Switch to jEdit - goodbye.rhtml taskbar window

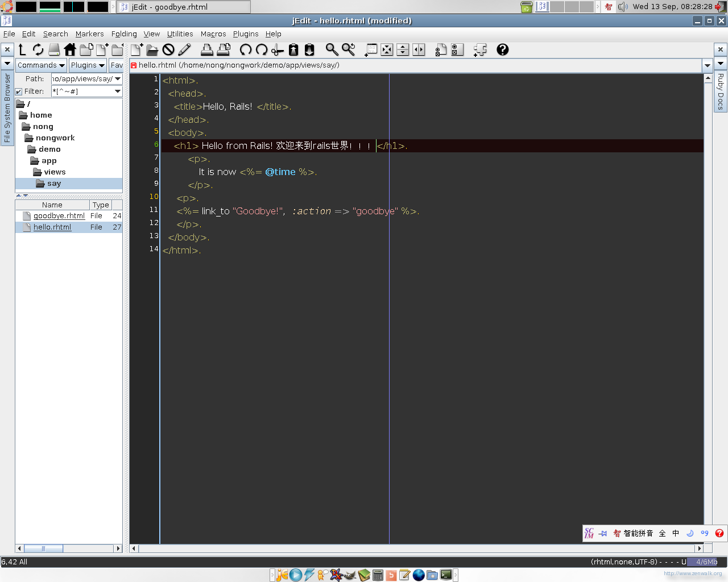coord(183,7)
